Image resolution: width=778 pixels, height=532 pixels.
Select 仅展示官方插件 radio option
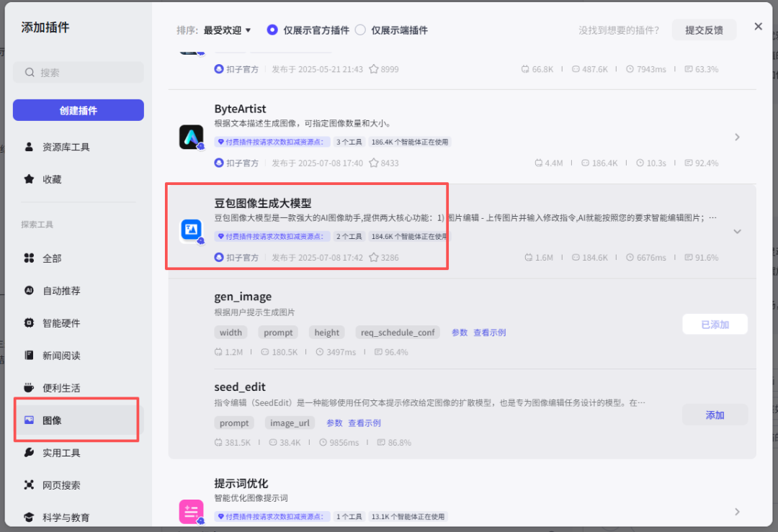click(272, 30)
